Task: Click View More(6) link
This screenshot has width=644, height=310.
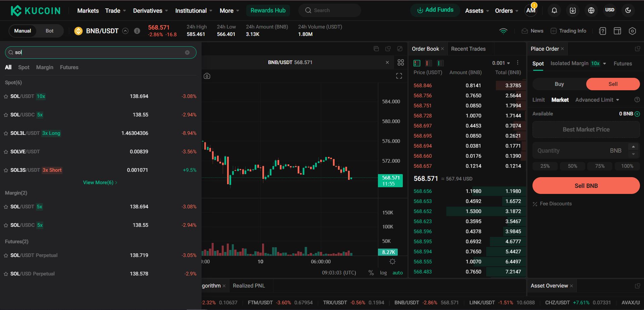Action: [x=100, y=183]
